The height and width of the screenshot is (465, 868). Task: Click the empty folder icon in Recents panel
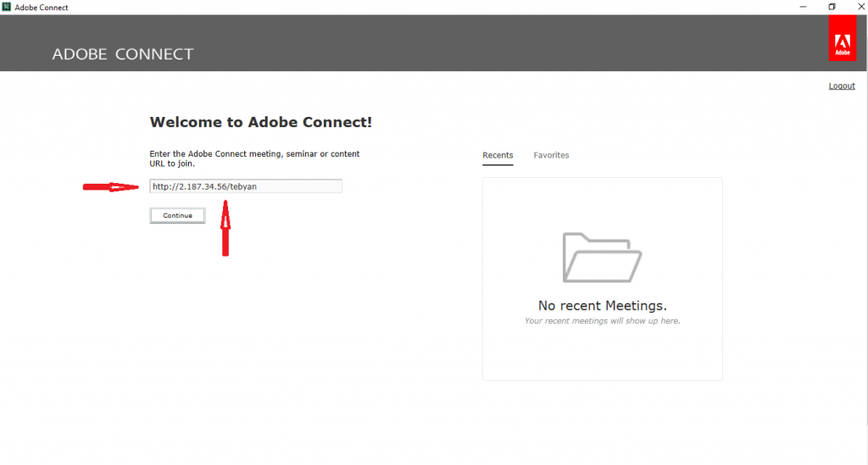coord(602,257)
